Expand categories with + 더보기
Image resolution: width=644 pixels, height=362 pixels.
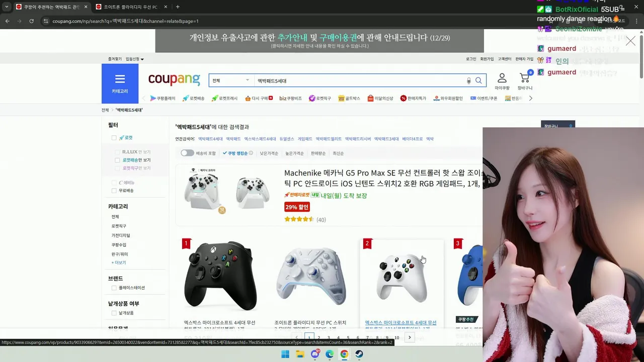(119, 262)
